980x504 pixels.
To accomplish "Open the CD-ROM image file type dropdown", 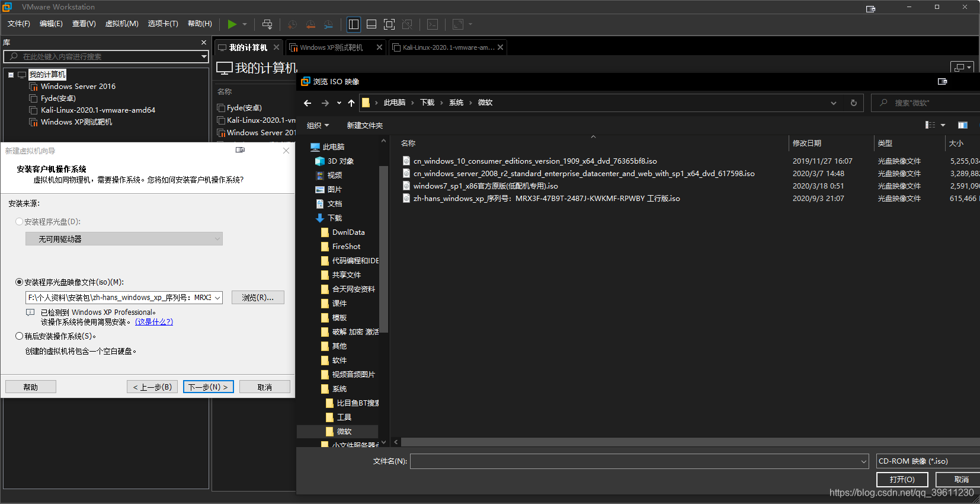I will (928, 461).
